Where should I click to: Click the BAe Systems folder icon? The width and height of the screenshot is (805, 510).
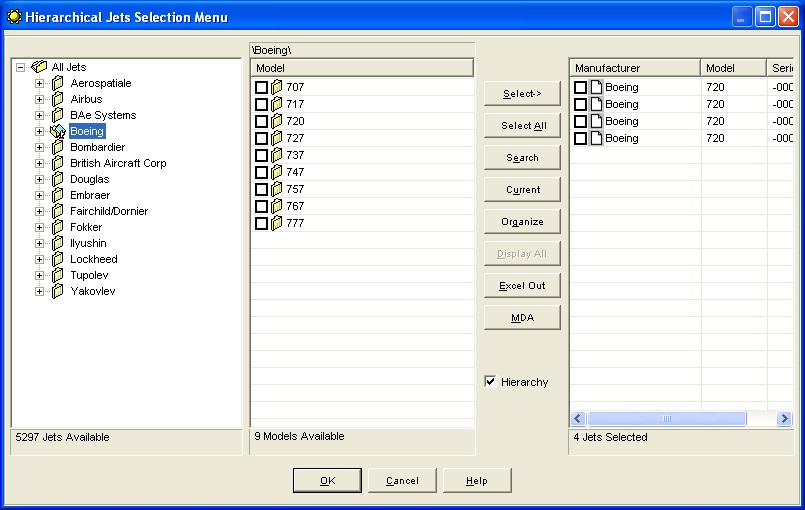pyautogui.click(x=58, y=115)
